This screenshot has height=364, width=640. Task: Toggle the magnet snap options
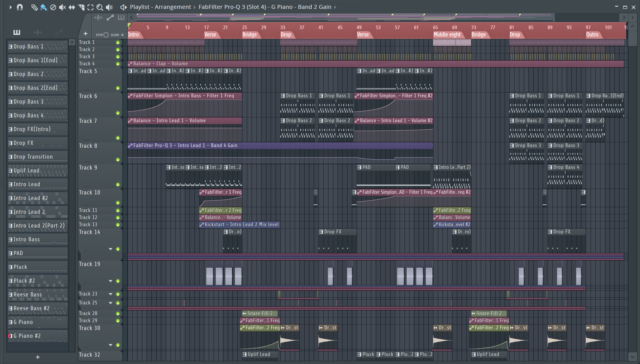point(20,7)
